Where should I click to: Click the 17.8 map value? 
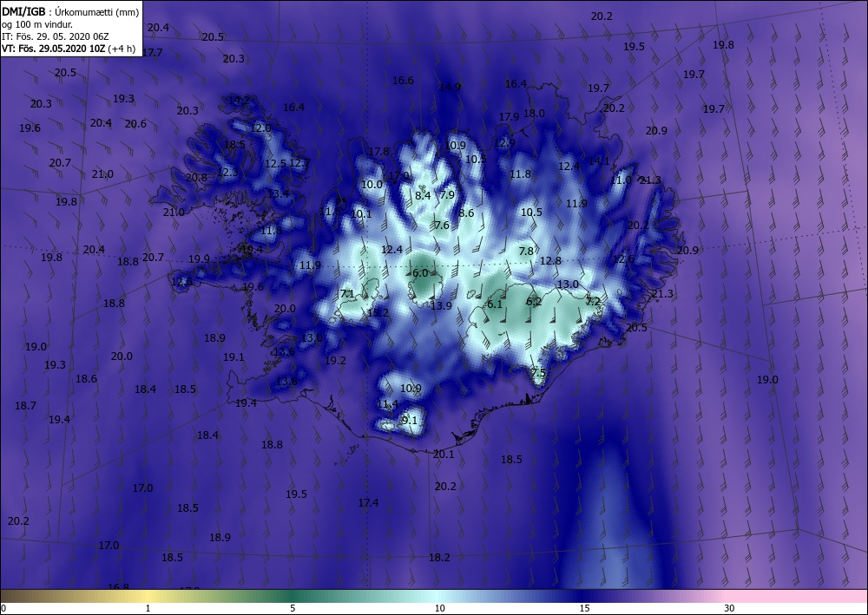[378, 152]
